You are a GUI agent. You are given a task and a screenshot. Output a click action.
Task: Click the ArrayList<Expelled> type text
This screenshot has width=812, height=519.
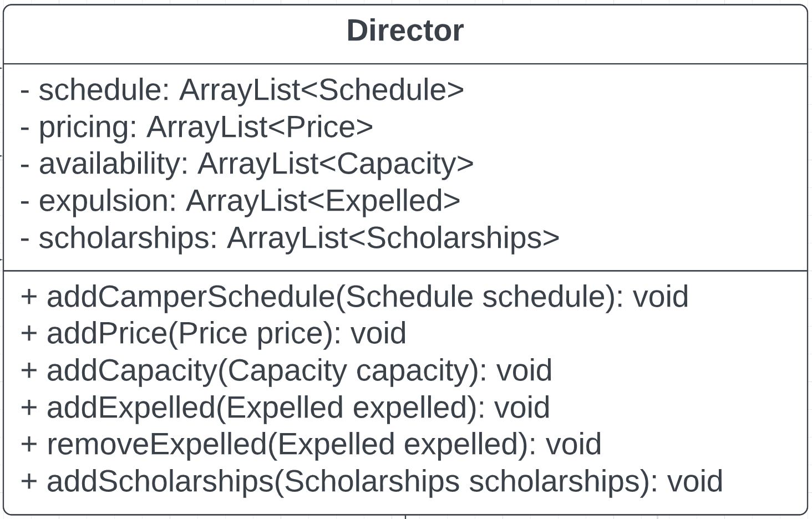point(323,201)
